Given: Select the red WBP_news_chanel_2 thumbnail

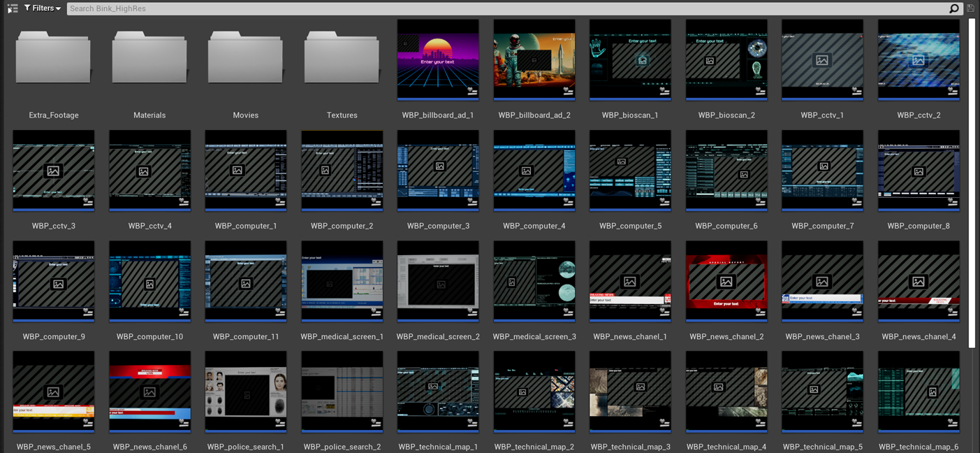Looking at the screenshot, I should tap(726, 281).
